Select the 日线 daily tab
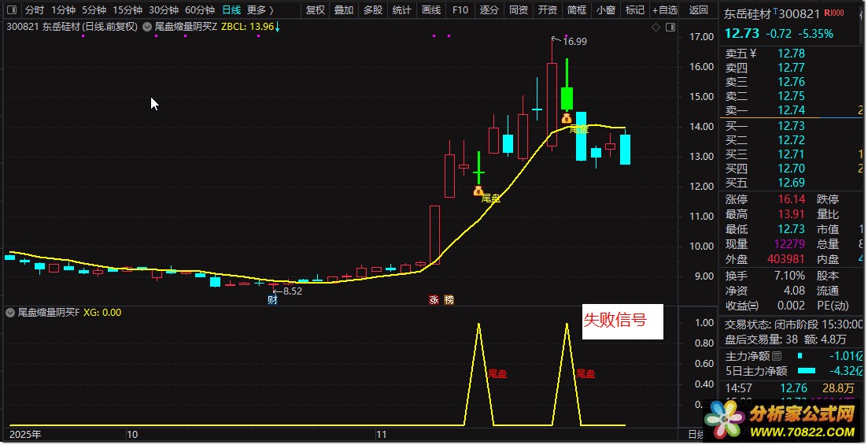The height and width of the screenshot is (445, 868). pos(231,10)
